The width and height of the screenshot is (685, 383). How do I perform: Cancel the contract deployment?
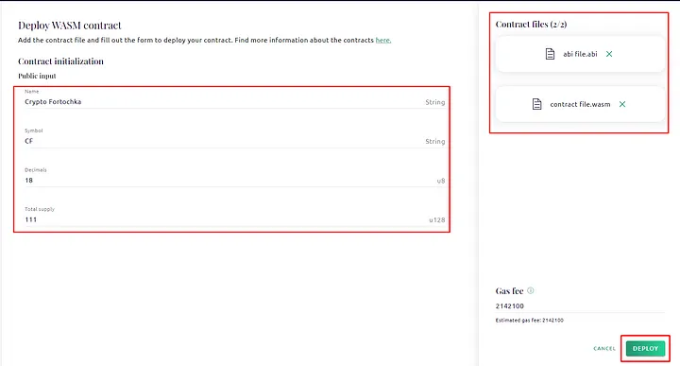pos(604,348)
